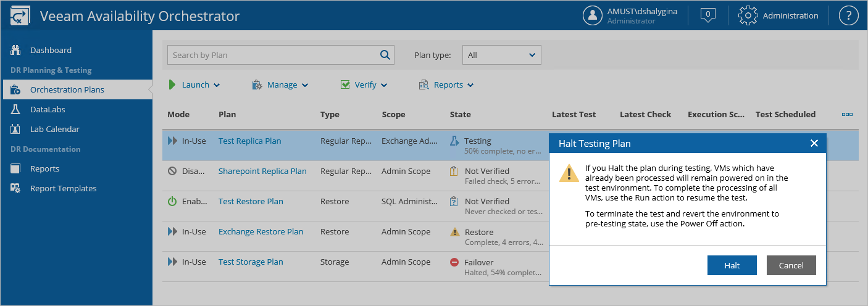
Task: Open the Verify dropdown menu
Action: click(x=364, y=85)
